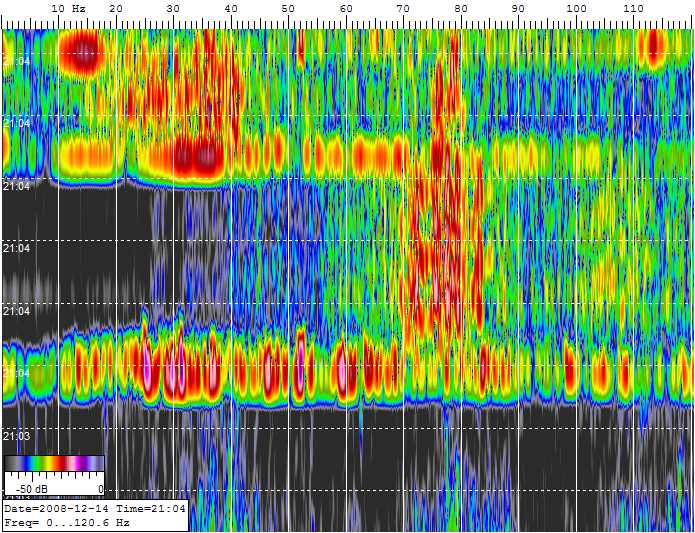Select the 20 Hz frequency tick label
The height and width of the screenshot is (533, 695).
(x=116, y=8)
